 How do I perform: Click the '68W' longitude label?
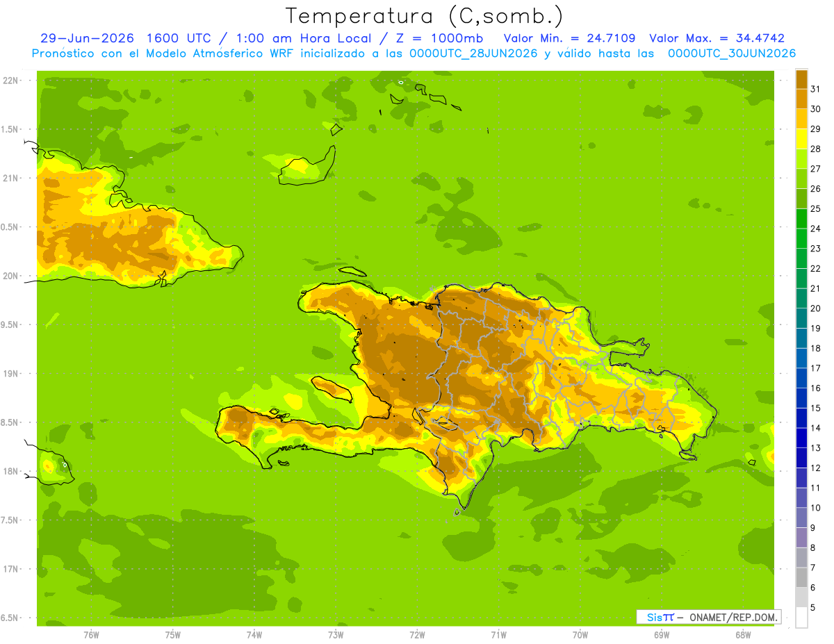743,634
